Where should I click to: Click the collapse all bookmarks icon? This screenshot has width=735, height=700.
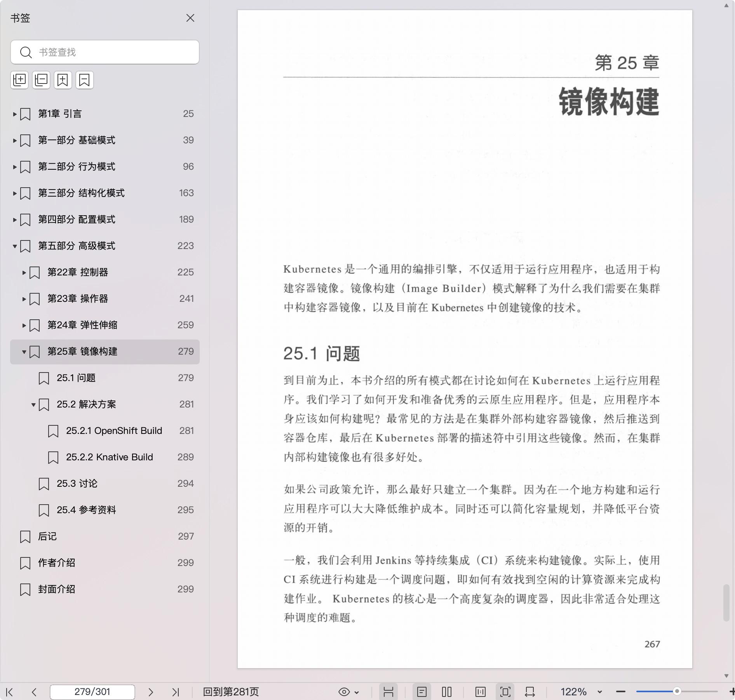(41, 80)
